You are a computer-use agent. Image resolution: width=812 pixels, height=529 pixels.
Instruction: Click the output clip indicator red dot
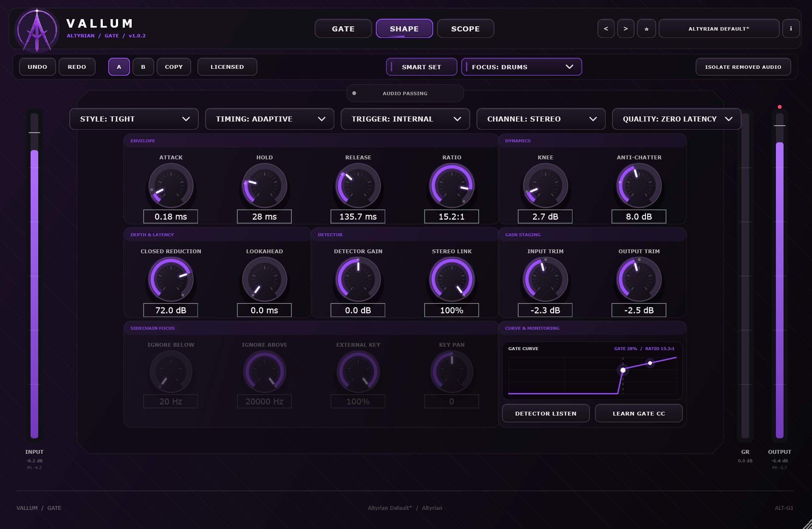pos(779,107)
